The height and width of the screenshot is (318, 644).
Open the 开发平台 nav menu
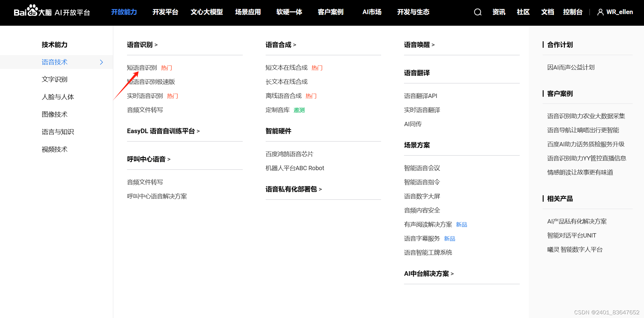[x=165, y=12]
